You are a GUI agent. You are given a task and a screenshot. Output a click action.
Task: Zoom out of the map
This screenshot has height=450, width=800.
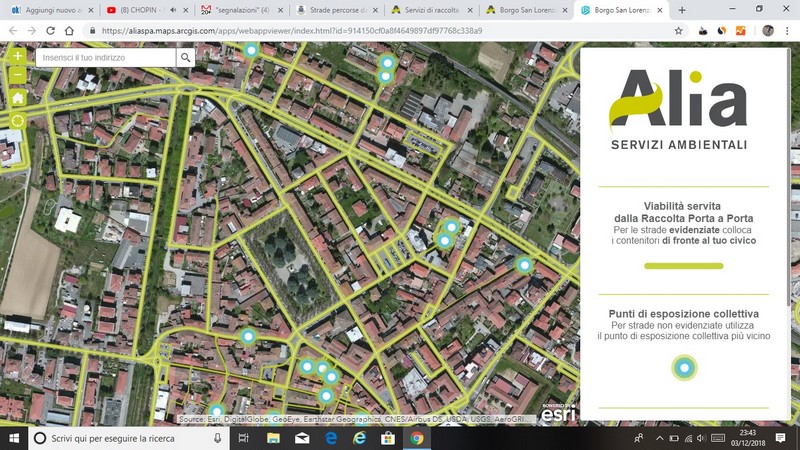click(17, 76)
